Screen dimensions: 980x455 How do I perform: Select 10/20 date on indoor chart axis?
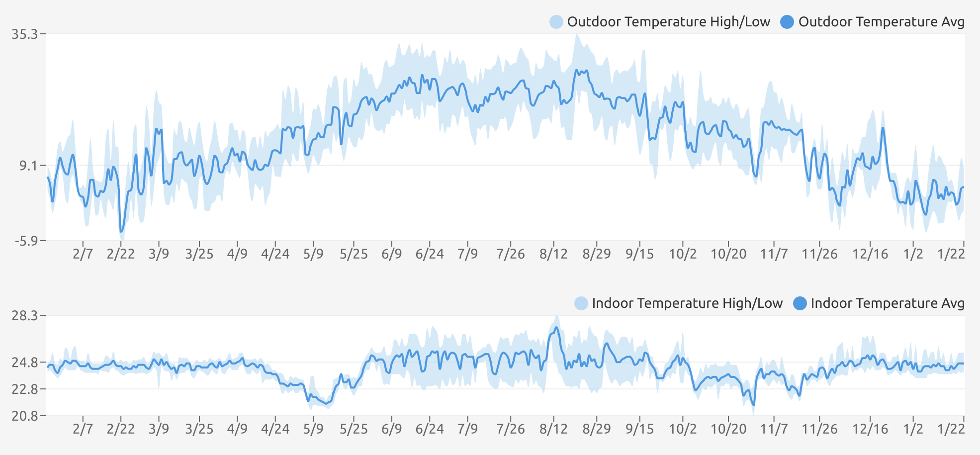point(728,429)
